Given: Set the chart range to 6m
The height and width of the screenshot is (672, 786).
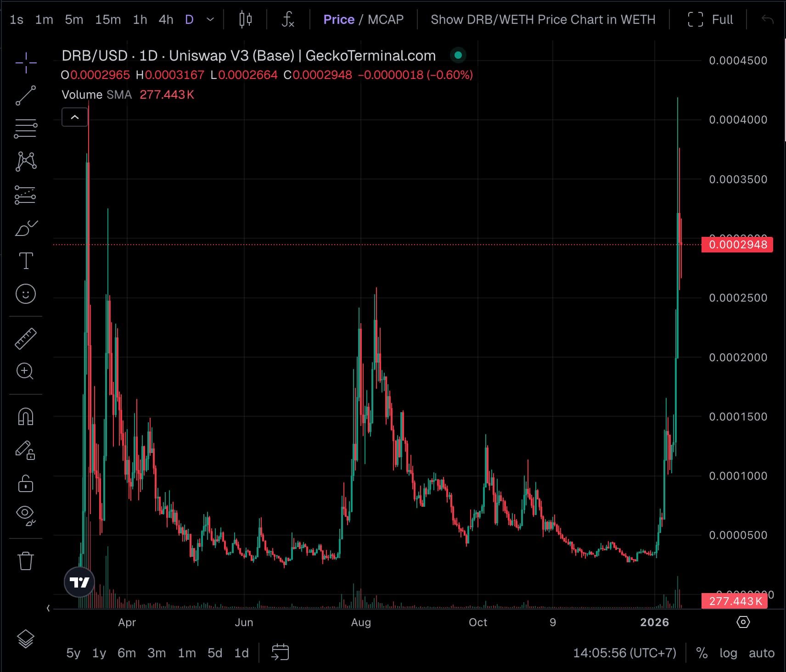Looking at the screenshot, I should pyautogui.click(x=127, y=653).
